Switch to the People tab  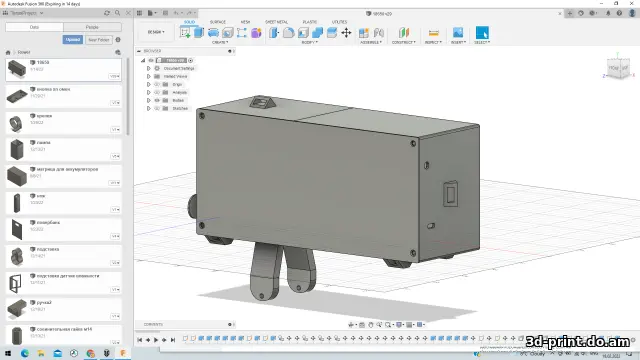point(92,27)
